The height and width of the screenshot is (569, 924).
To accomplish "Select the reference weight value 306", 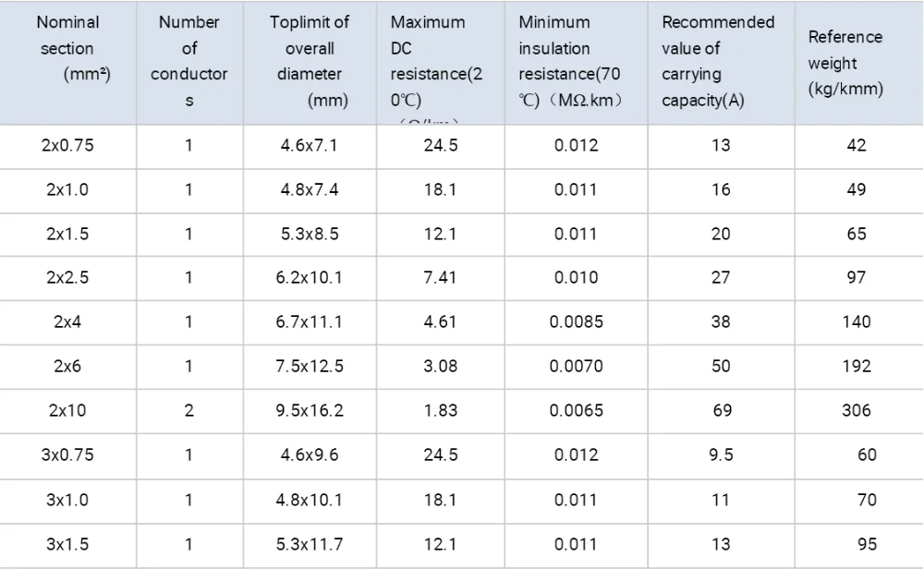I will click(x=857, y=411).
